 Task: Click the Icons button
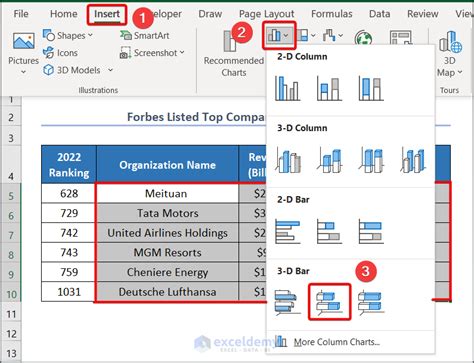60,53
